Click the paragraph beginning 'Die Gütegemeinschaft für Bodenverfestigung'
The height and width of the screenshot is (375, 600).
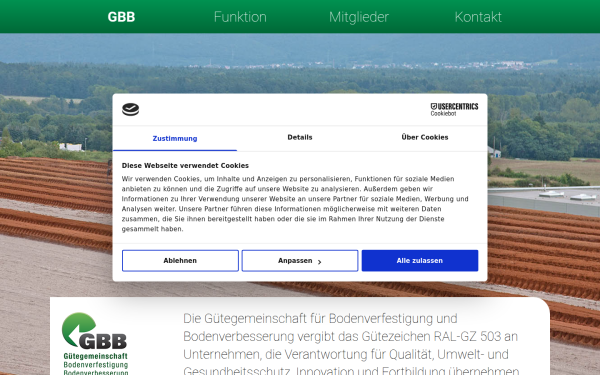click(351, 345)
